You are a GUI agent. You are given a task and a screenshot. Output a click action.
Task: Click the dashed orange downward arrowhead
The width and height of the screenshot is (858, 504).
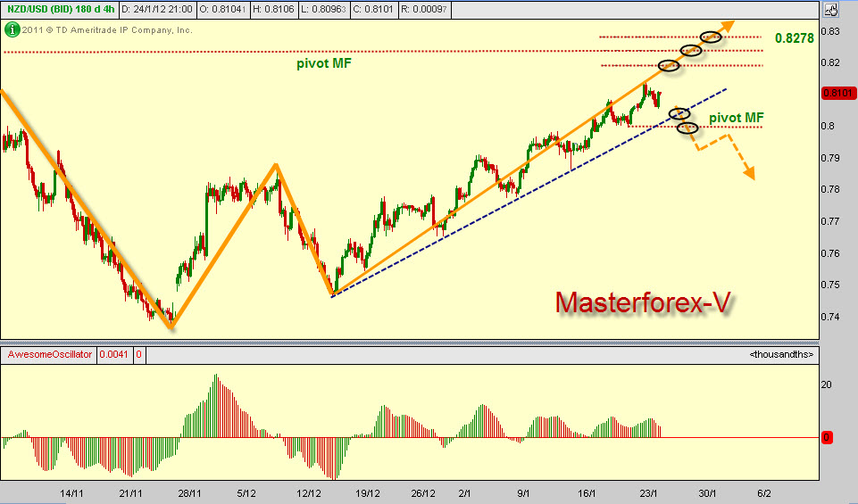click(749, 174)
